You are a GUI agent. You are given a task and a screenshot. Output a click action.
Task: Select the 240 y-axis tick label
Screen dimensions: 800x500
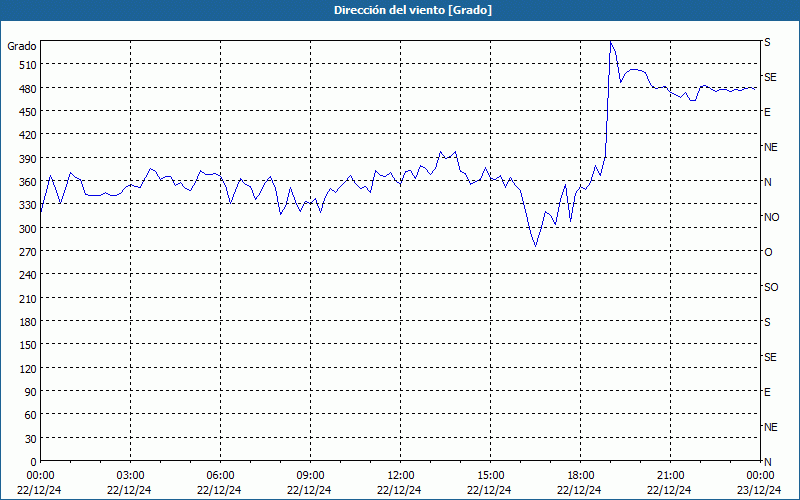[x=27, y=276]
